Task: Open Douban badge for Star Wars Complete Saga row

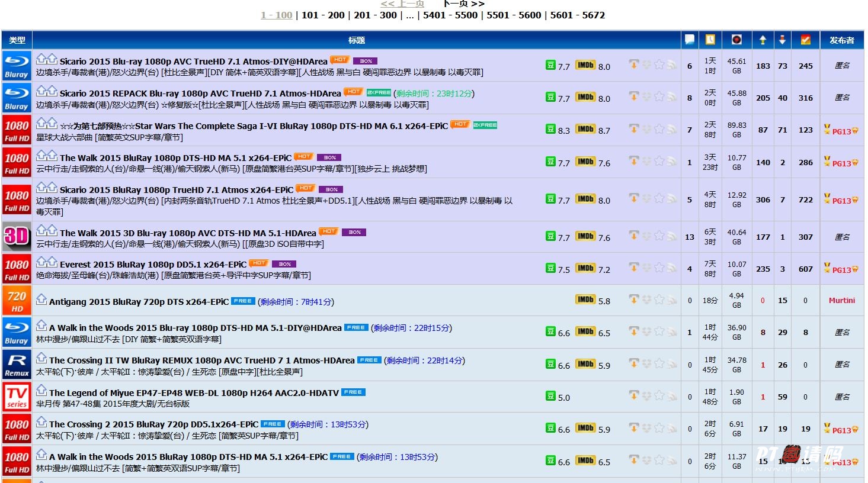Action: point(550,128)
